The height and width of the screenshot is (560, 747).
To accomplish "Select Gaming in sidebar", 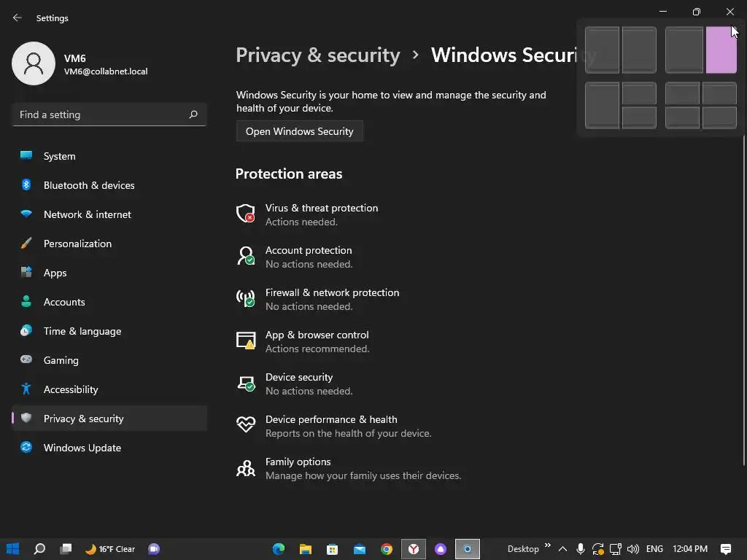I will tap(109, 360).
